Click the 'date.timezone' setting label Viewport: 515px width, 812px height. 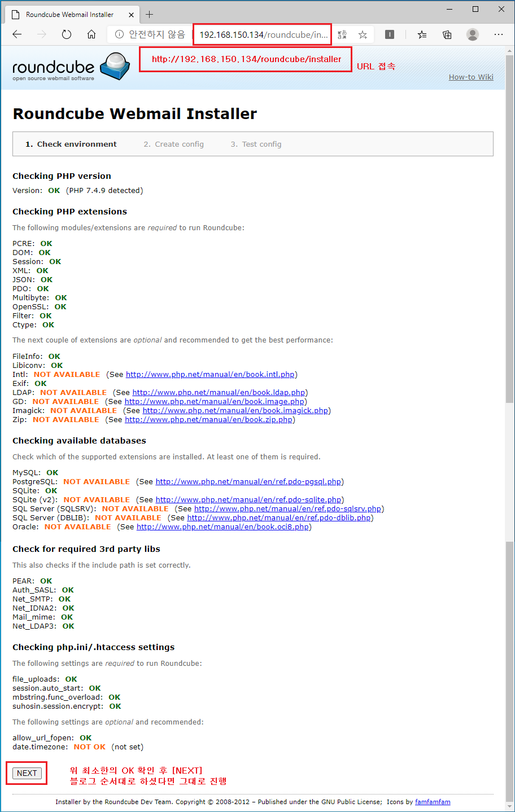40,747
